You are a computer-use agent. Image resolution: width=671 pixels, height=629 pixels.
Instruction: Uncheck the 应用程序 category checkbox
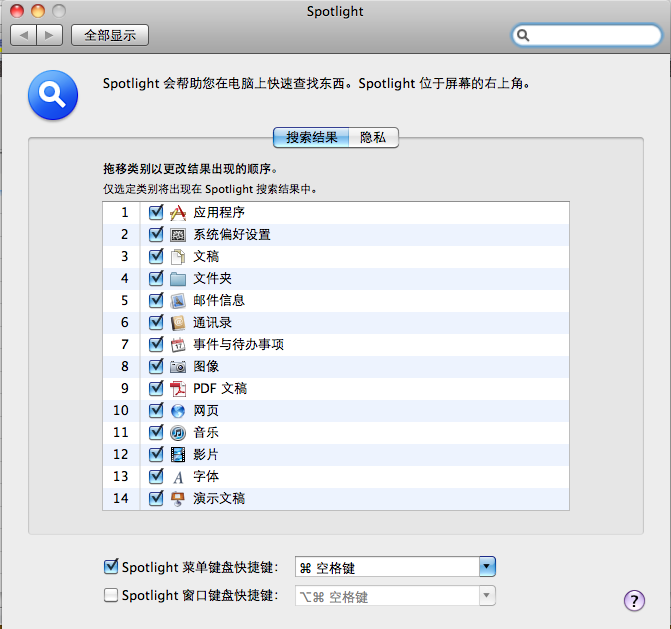click(156, 213)
